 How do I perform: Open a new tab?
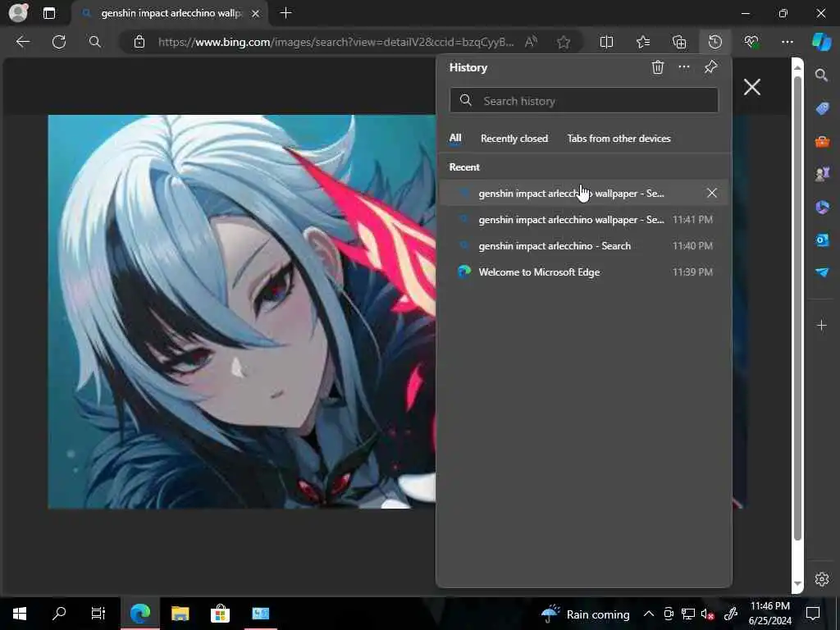tap(286, 13)
